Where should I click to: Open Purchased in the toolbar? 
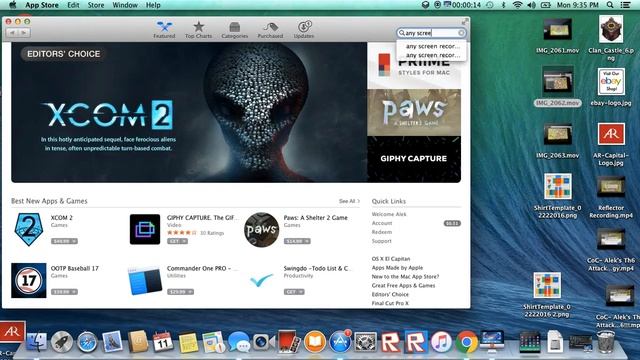(x=270, y=30)
